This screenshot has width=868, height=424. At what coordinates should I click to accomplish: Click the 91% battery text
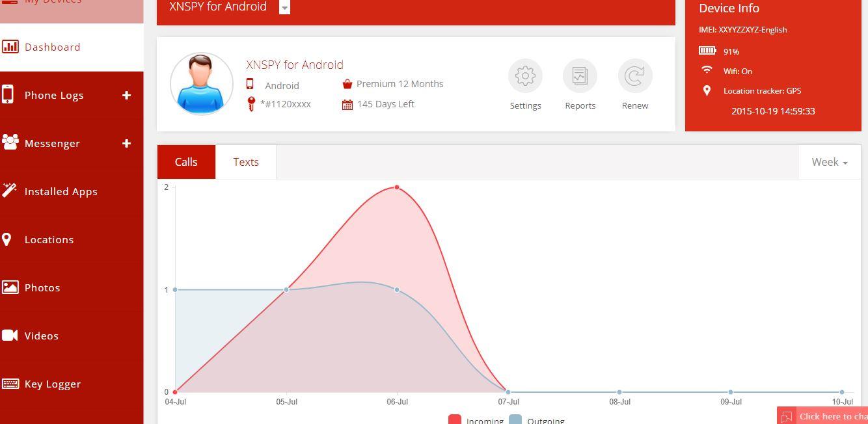tap(731, 51)
